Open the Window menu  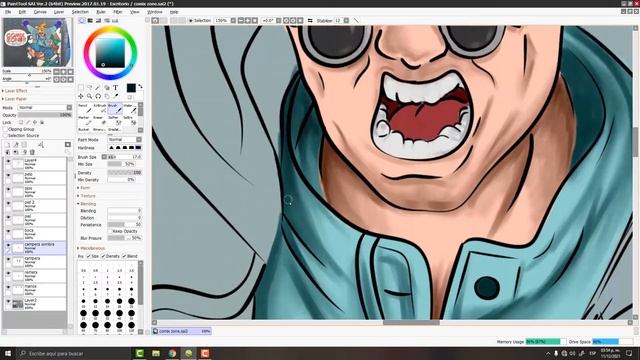click(155, 12)
